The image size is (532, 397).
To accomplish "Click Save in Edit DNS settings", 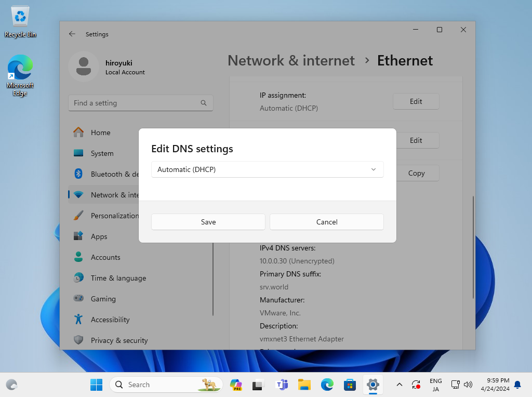I will click(208, 222).
